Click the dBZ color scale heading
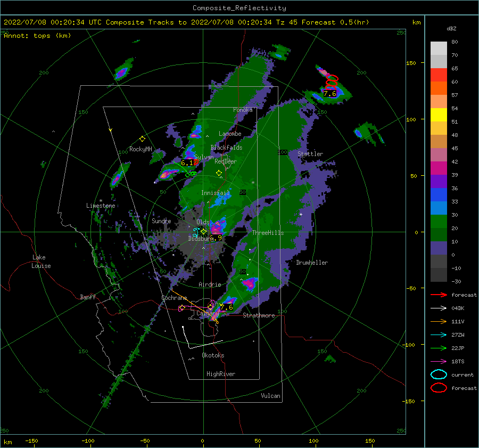The image size is (479, 448). click(451, 28)
